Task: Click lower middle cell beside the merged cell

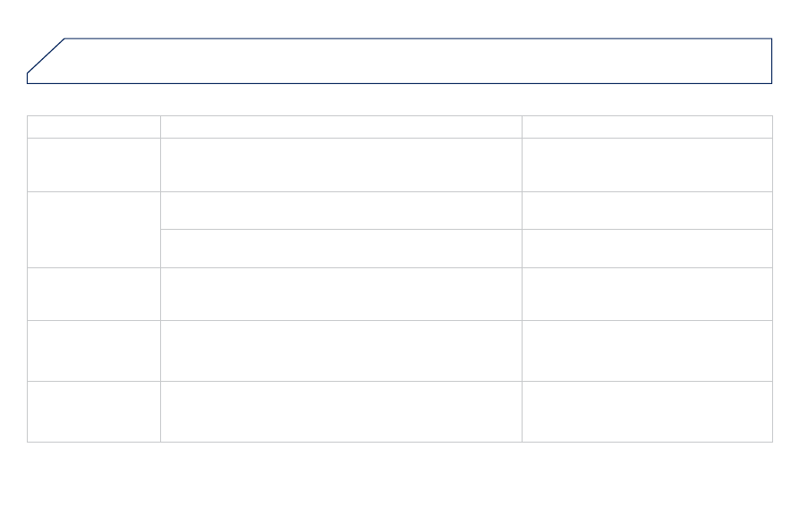Action: click(341, 249)
